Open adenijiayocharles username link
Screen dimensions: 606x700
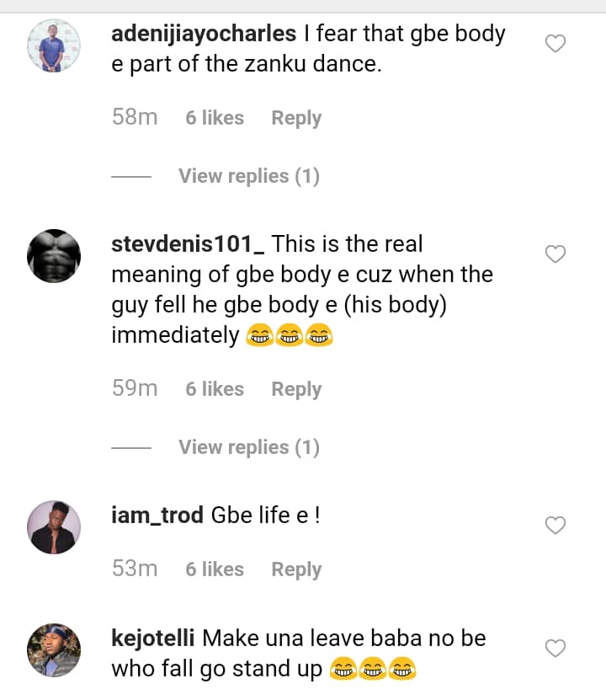pos(204,35)
